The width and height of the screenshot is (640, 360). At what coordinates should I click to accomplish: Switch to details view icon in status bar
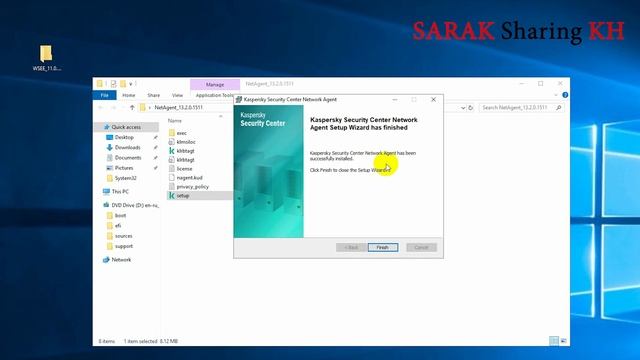click(553, 341)
